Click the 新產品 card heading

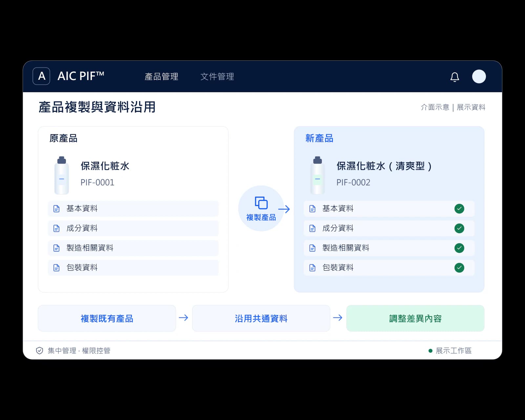(319, 138)
